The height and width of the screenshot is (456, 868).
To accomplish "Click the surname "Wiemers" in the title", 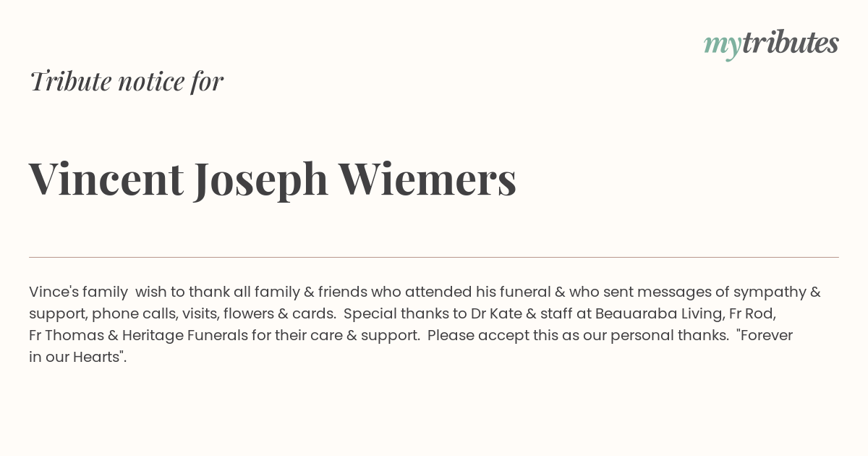I will 427,178.
